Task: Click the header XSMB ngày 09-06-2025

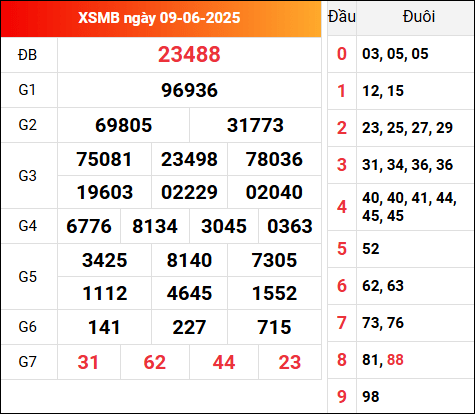Action: tap(159, 18)
